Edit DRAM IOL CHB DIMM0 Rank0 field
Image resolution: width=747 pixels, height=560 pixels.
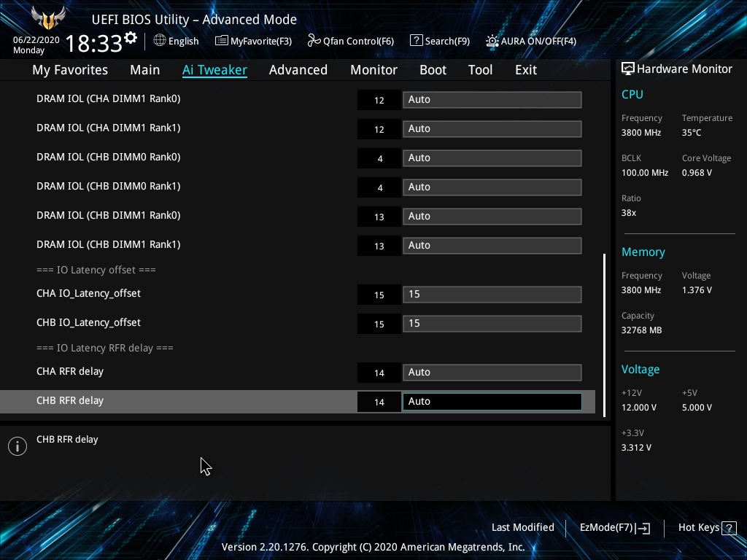click(x=492, y=158)
